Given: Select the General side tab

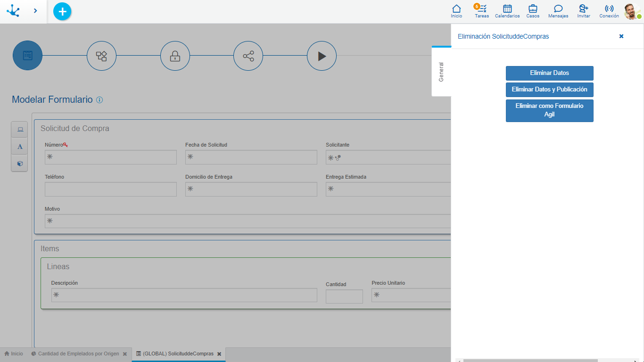Looking at the screenshot, I should point(441,72).
